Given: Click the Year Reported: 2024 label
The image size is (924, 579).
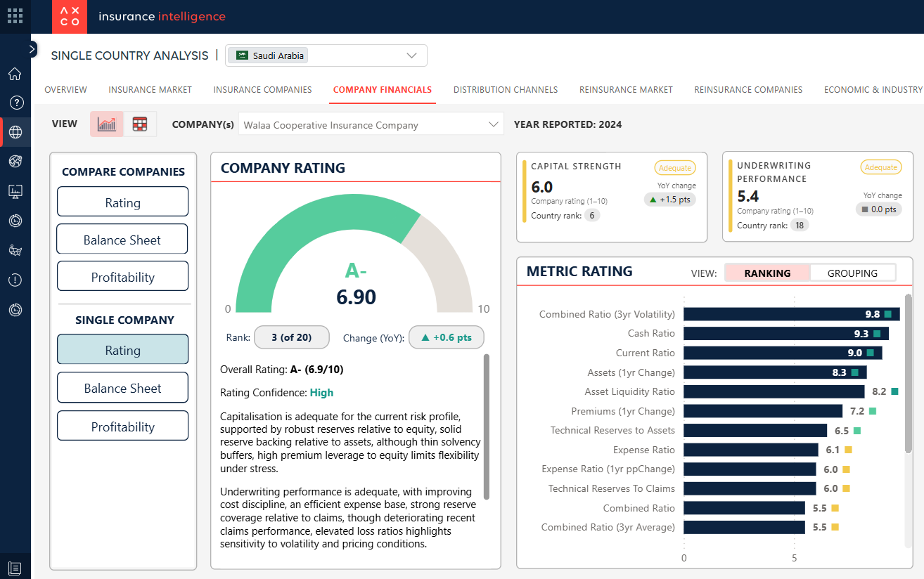Looking at the screenshot, I should pos(567,124).
